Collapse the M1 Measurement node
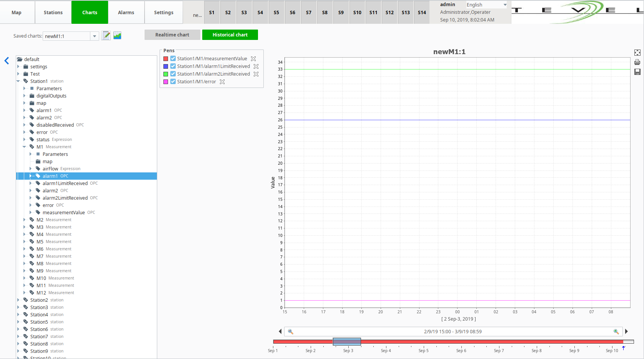The height and width of the screenshot is (359, 644). pyautogui.click(x=24, y=147)
